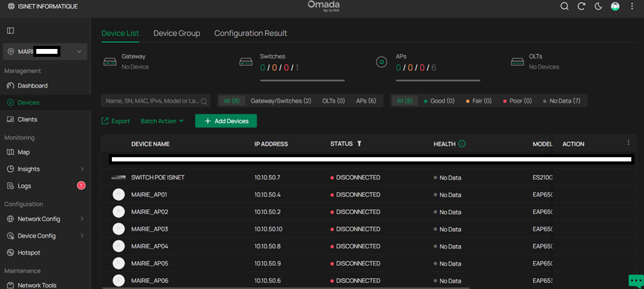The height and width of the screenshot is (289, 644).
Task: Click the Add Devices button
Action: (x=226, y=121)
